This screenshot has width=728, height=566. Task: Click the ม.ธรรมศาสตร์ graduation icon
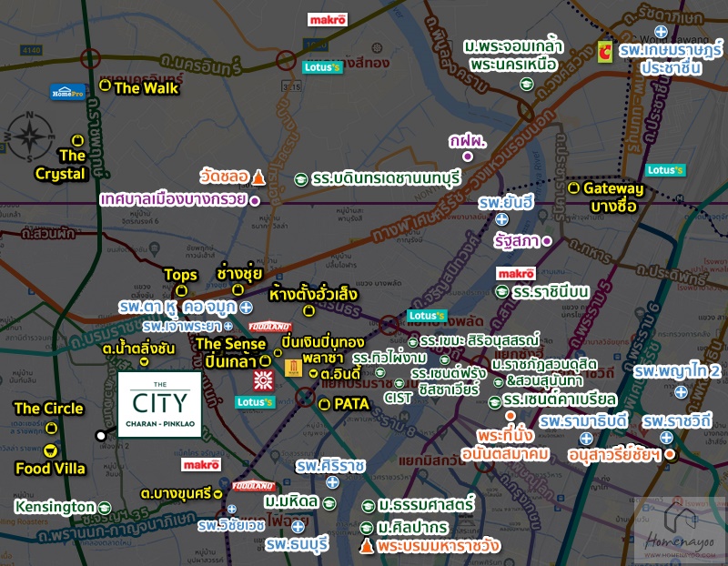[x=368, y=506]
